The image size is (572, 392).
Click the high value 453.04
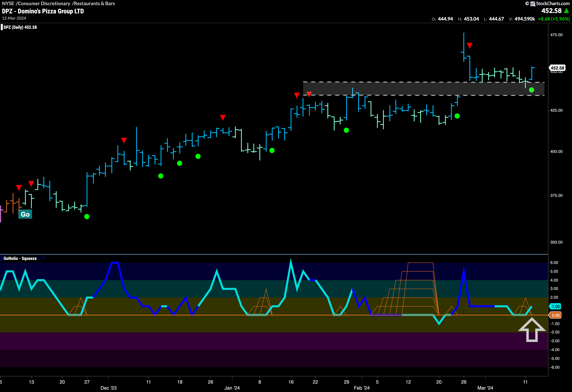(471, 19)
